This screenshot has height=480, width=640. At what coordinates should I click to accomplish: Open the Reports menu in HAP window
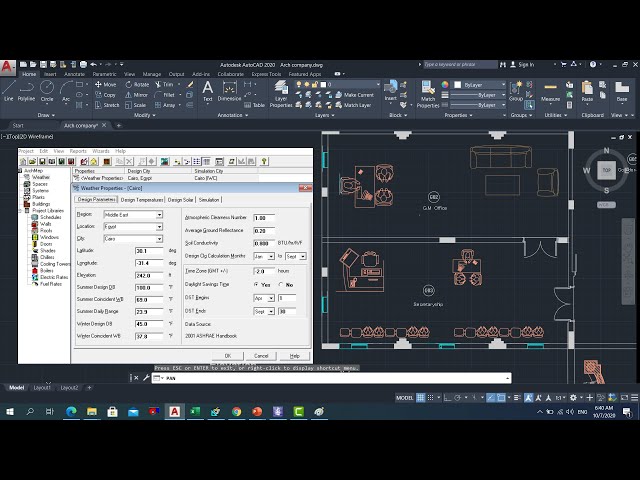(78, 151)
